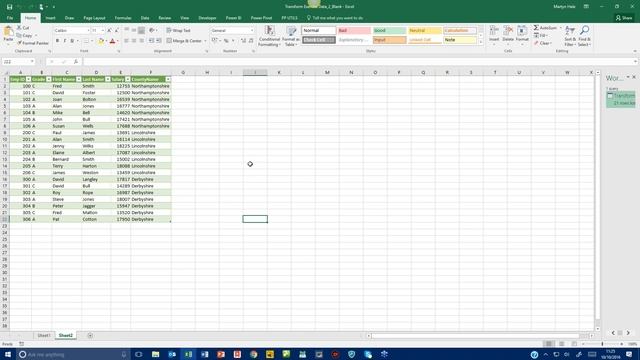Center text horizontally

pos(134,41)
